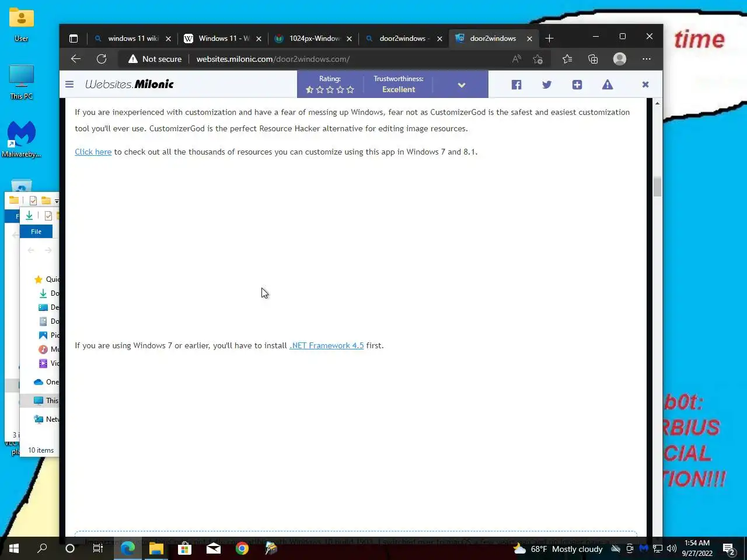Open the Collections icon in Edge toolbar

[x=593, y=59]
